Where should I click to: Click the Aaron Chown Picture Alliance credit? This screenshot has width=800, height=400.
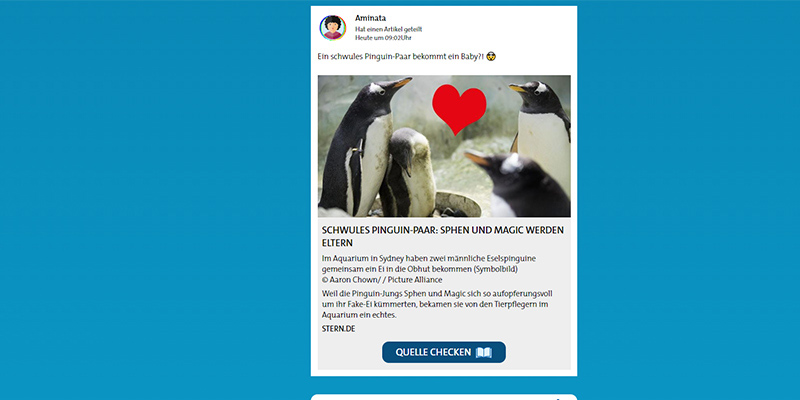(382, 280)
